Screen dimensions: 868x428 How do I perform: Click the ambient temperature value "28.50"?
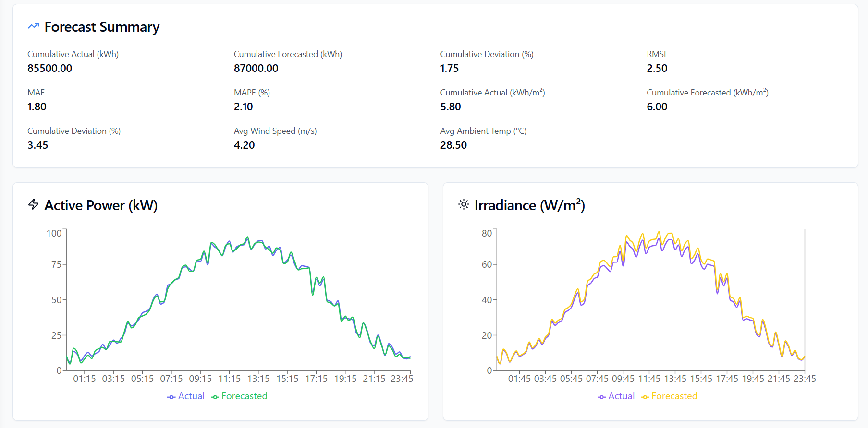coord(454,145)
